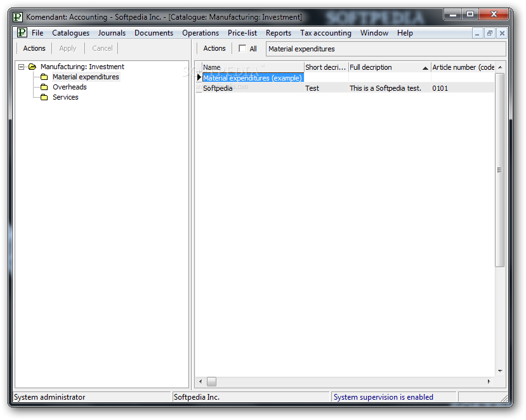This screenshot has width=526, height=420.
Task: Open the File menu
Action: coord(37,33)
